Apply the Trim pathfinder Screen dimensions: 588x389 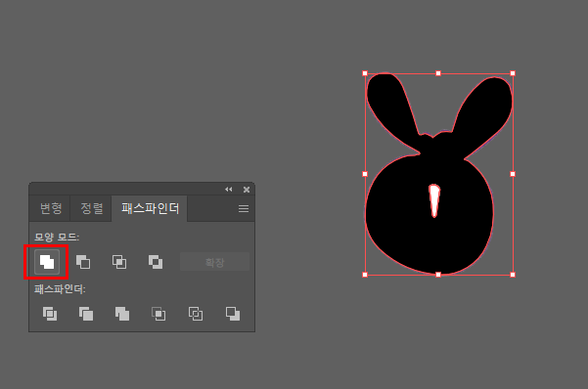(86, 314)
